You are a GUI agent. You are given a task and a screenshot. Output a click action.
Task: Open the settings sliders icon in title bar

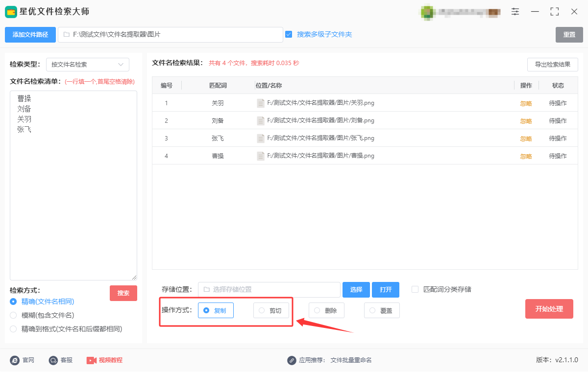515,11
